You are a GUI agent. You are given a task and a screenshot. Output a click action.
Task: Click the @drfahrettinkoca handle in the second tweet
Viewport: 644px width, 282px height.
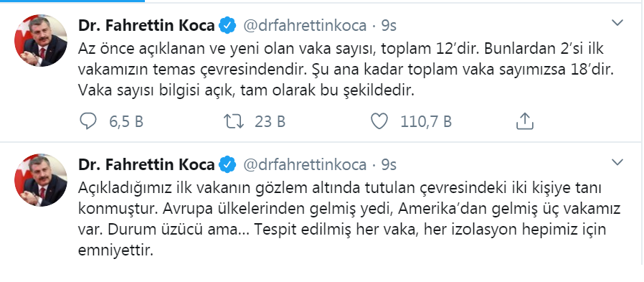305,164
